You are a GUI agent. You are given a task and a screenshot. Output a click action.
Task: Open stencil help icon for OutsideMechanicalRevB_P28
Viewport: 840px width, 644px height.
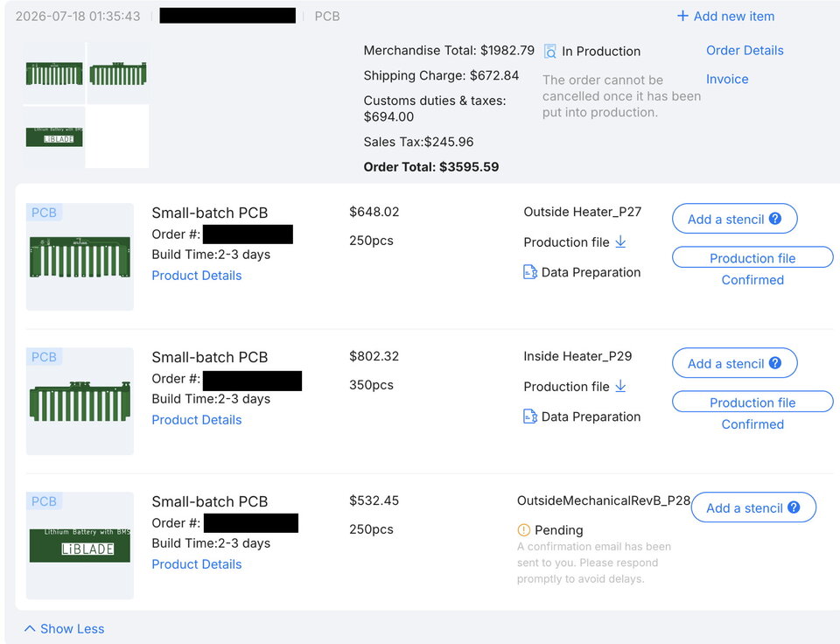pos(794,507)
